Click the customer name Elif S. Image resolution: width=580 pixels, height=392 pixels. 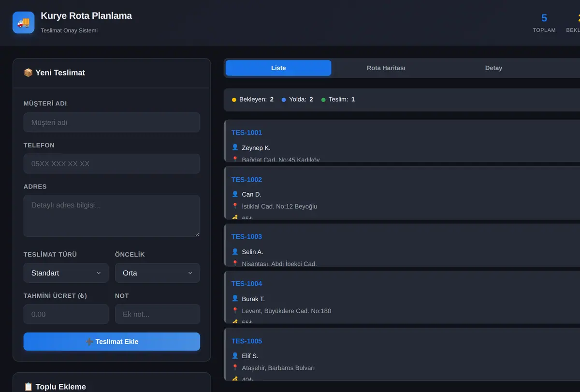tap(250, 356)
